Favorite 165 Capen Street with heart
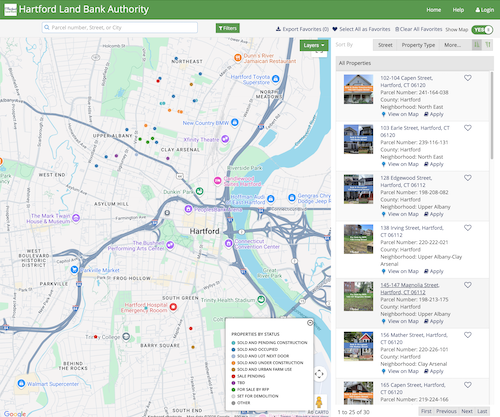The width and height of the screenshot is (500, 417). [468, 385]
